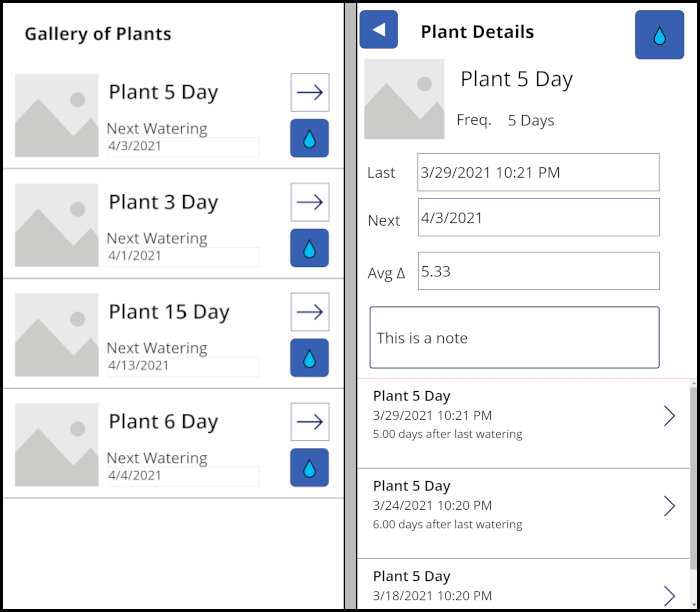Open details arrow for Plant 5 Day
The image size is (700, 612).
coord(309,92)
